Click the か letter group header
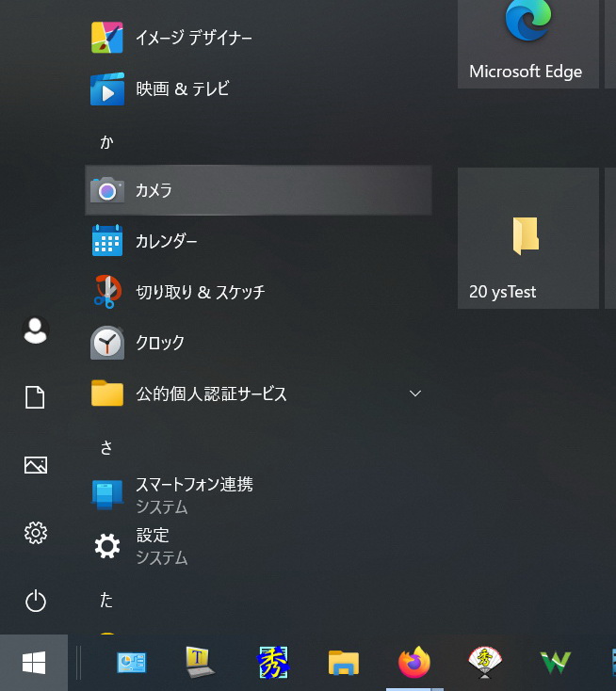Screen dimensions: 616x691 coord(106,141)
